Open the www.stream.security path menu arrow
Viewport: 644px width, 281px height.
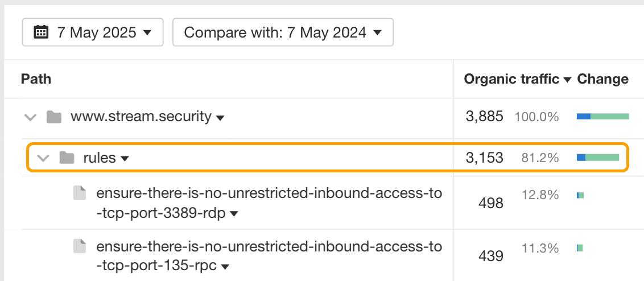[221, 118]
